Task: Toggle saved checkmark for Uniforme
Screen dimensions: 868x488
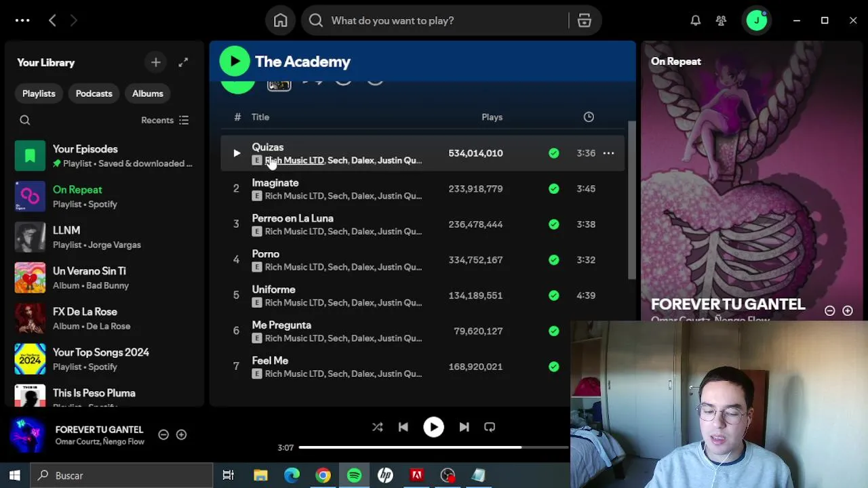Action: click(x=554, y=296)
